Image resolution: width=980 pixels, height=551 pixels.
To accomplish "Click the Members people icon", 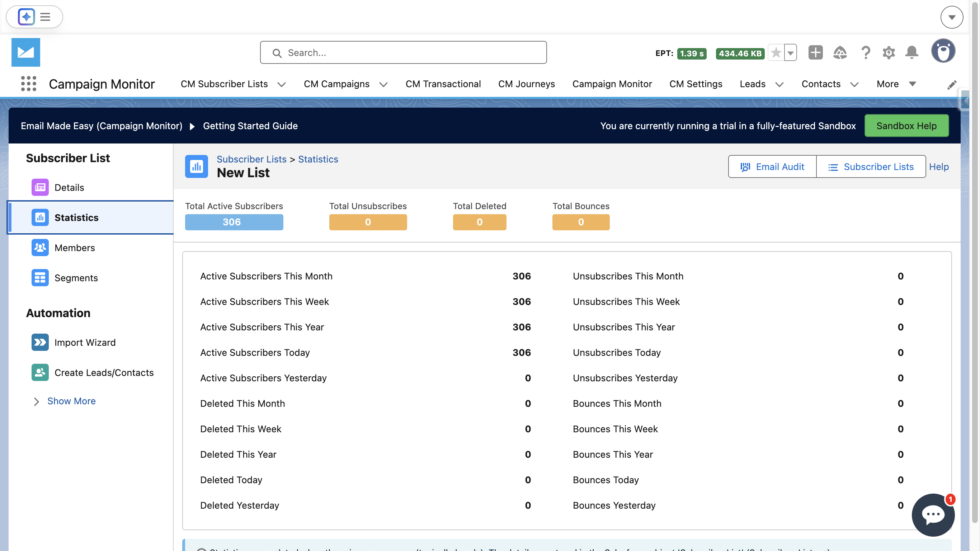I will pyautogui.click(x=40, y=248).
